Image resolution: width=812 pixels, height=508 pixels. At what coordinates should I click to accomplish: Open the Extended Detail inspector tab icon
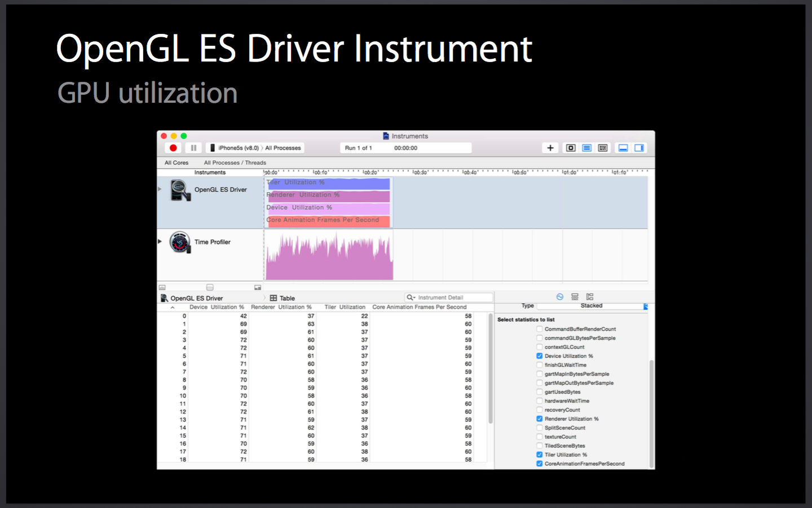click(590, 297)
